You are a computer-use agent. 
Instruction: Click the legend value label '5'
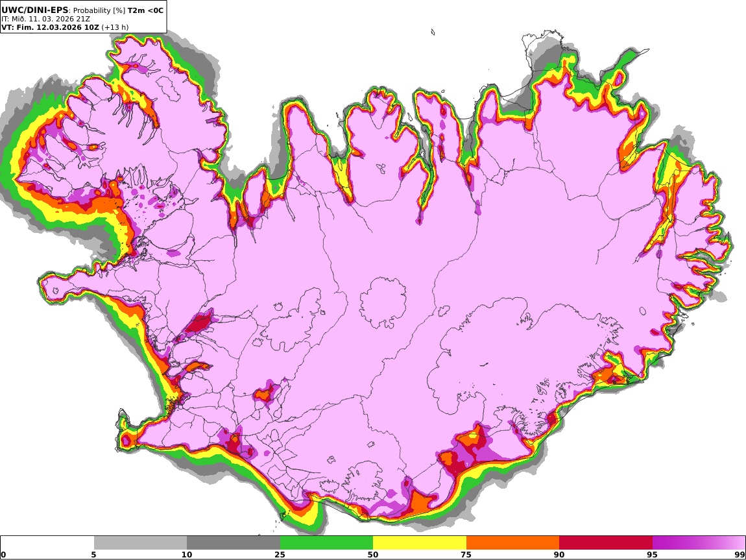(93, 554)
